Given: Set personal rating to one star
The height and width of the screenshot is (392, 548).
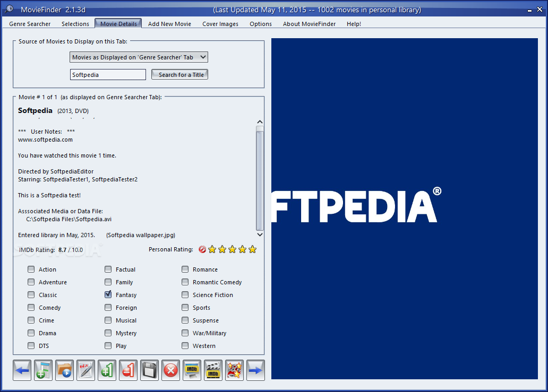Looking at the screenshot, I should tap(212, 249).
